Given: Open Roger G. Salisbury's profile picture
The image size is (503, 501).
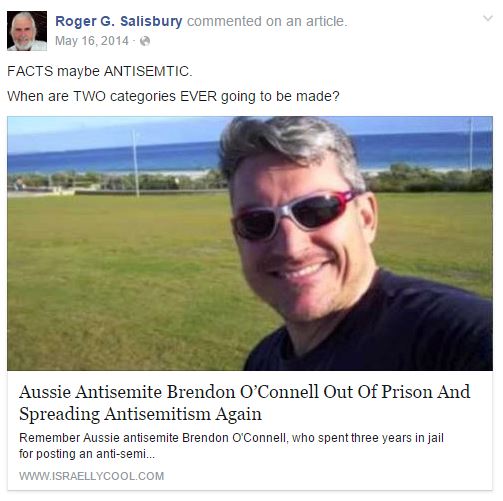Looking at the screenshot, I should [27, 31].
